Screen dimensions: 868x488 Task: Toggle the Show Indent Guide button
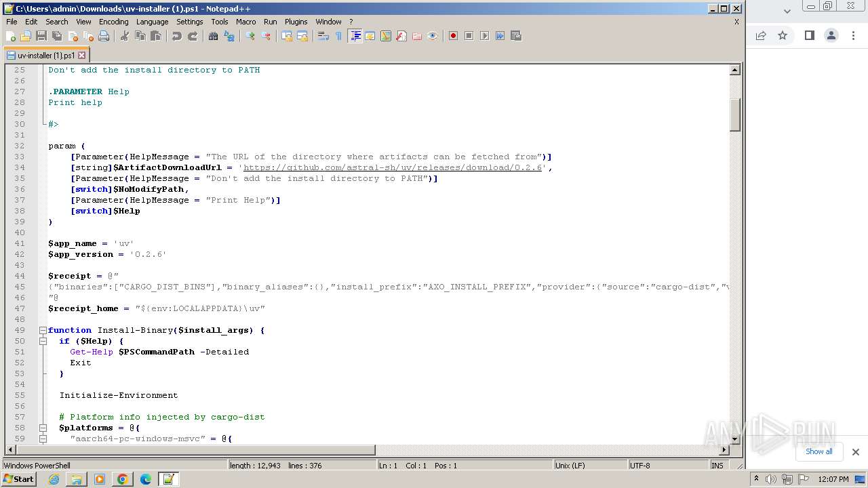tap(355, 36)
